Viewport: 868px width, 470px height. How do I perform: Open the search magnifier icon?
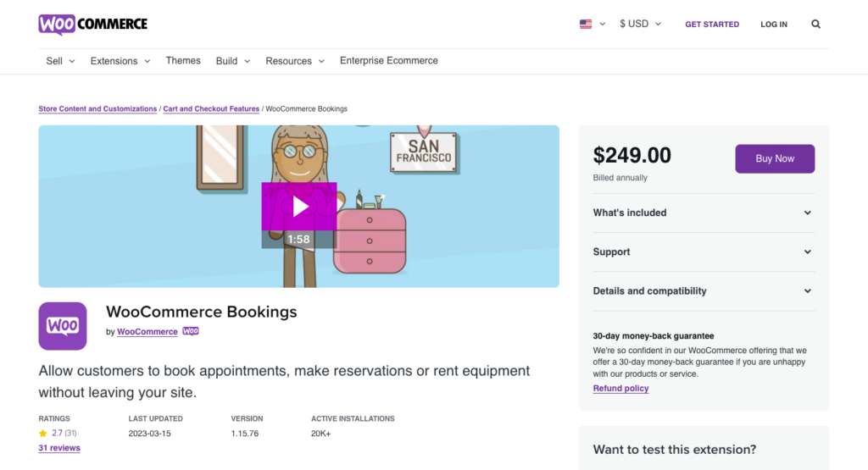pos(815,25)
